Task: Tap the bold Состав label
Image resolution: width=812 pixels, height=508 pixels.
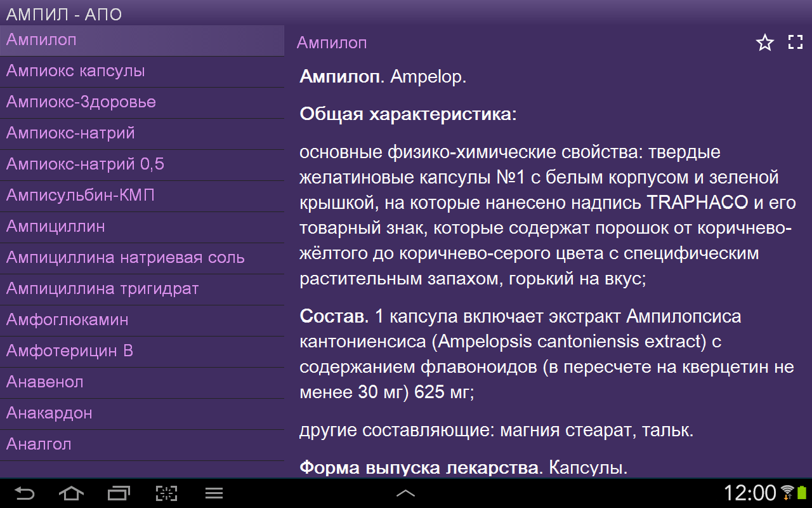Action: [334, 316]
